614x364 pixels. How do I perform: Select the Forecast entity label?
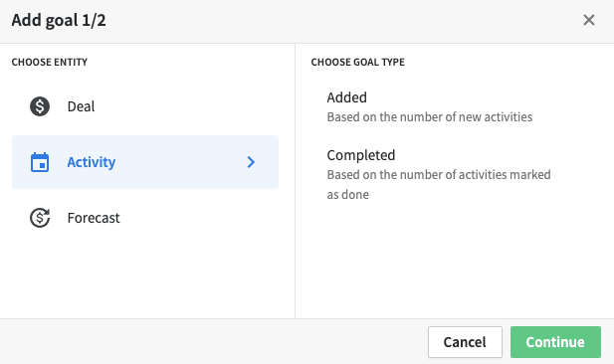[x=94, y=218]
